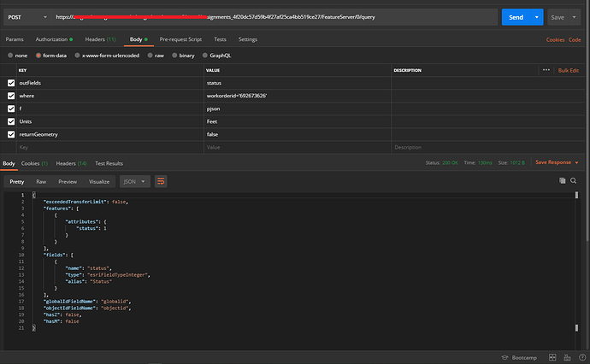Open the three-dots options in table header
590x364 pixels.
546,70
